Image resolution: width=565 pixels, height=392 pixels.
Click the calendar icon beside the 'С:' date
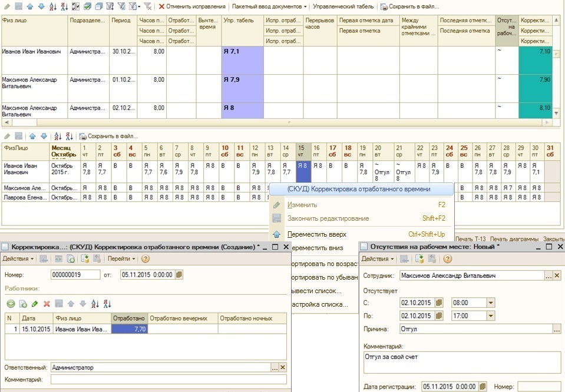click(x=438, y=303)
